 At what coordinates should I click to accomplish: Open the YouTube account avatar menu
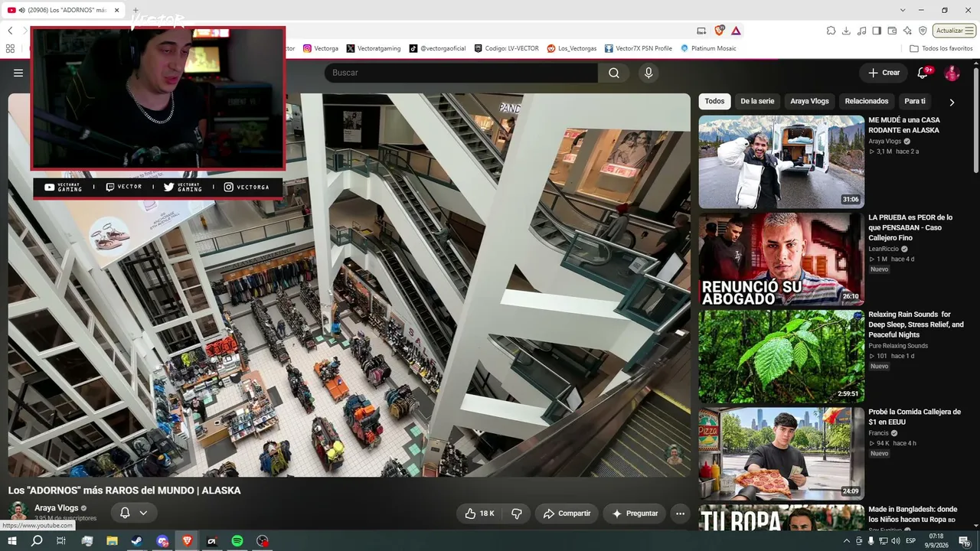coord(952,73)
